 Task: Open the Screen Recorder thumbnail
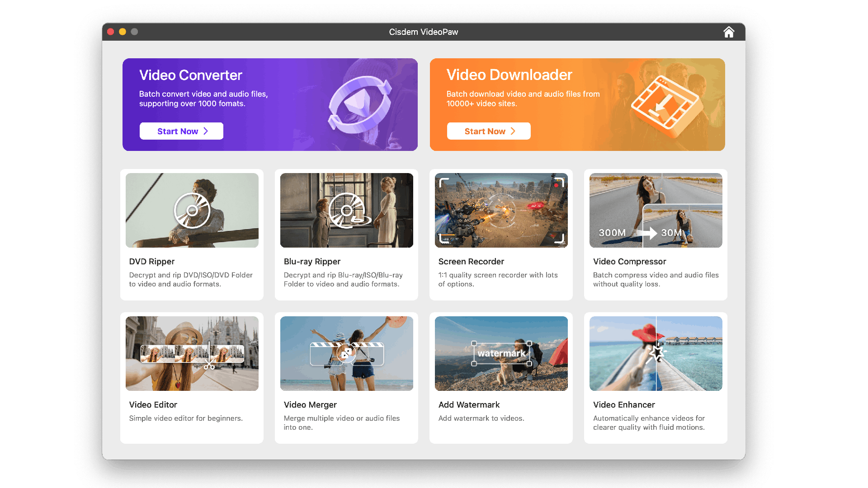point(501,210)
